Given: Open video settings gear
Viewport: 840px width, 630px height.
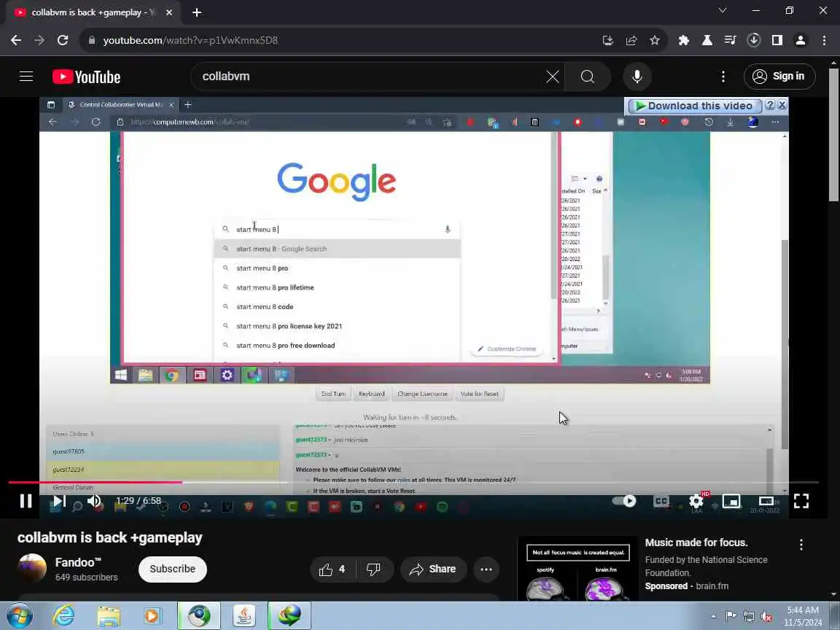Looking at the screenshot, I should coord(696,501).
